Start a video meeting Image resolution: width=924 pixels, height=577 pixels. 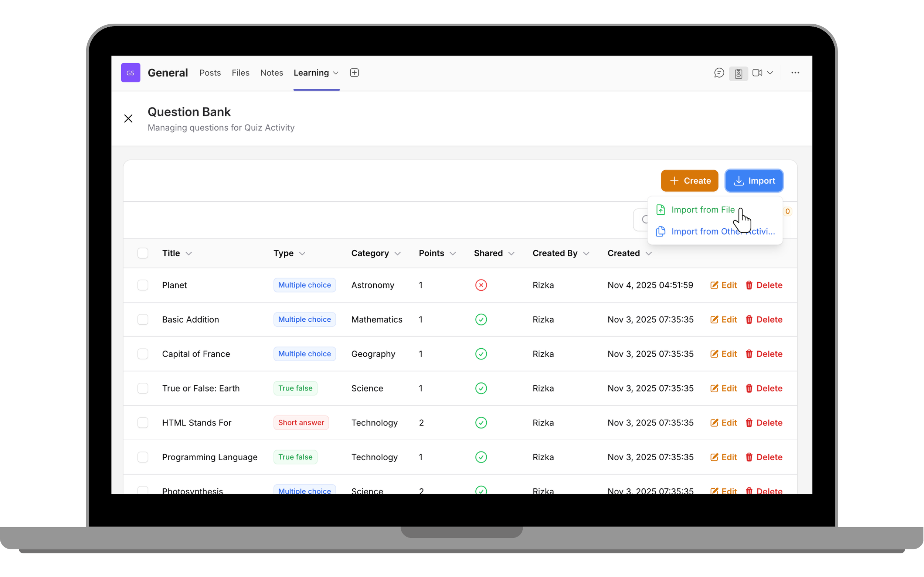coord(757,72)
